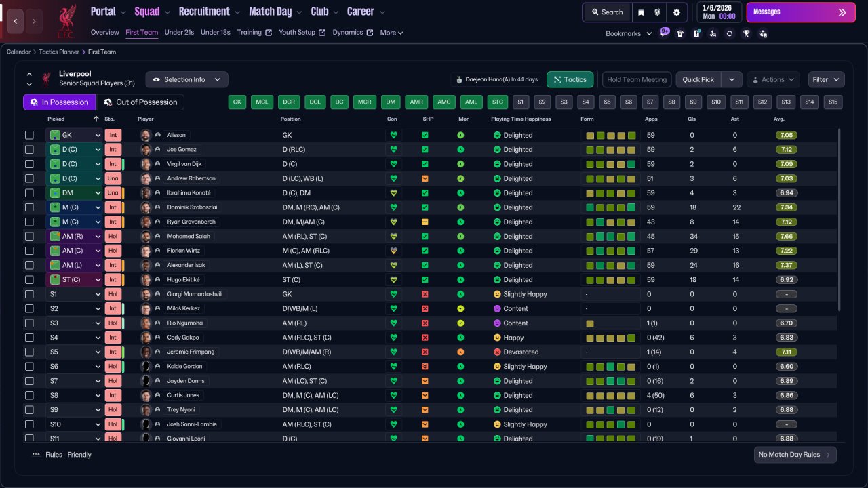Tick the checkbox for Alisson's row
This screenshot has width=868, height=488.
pyautogui.click(x=29, y=135)
